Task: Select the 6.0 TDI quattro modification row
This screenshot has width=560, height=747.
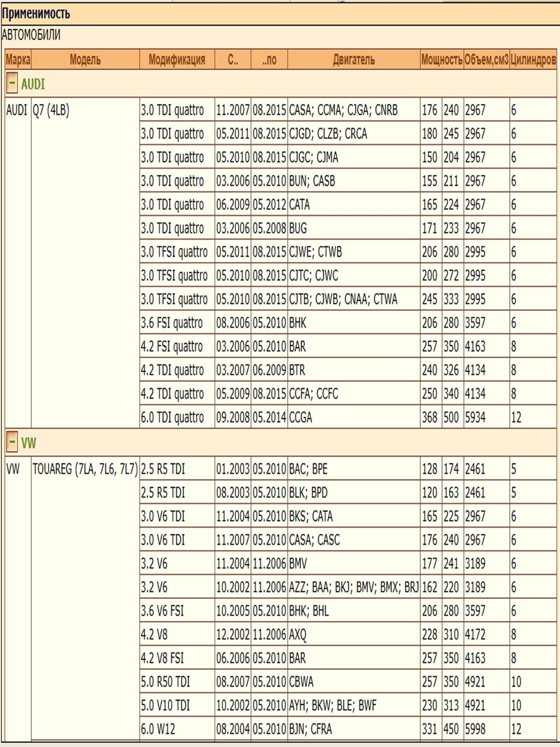Action: (172, 418)
